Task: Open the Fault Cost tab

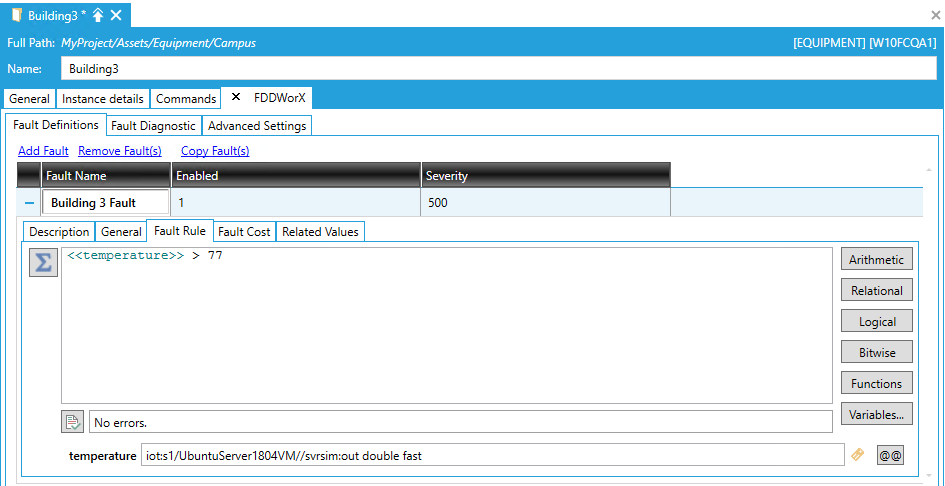Action: (244, 232)
